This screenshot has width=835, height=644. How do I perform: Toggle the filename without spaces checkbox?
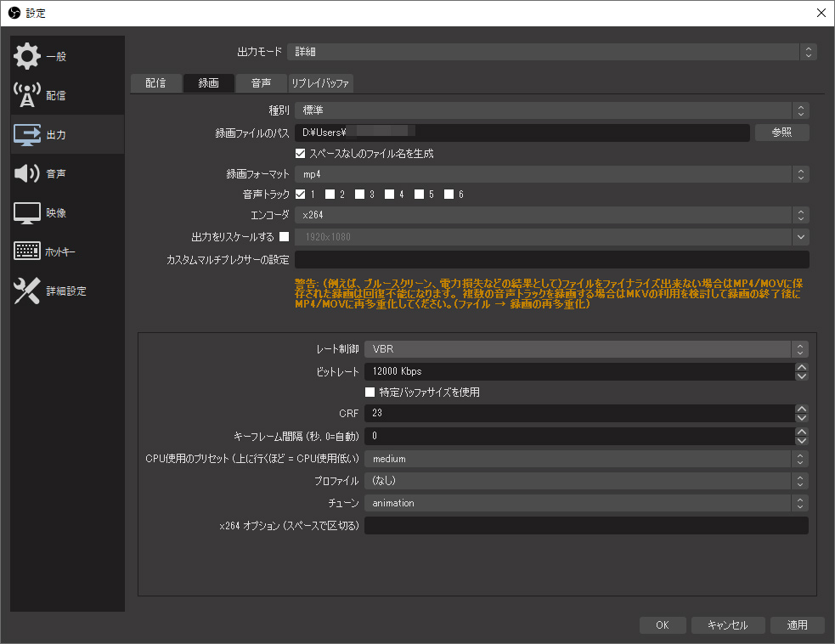point(300,154)
